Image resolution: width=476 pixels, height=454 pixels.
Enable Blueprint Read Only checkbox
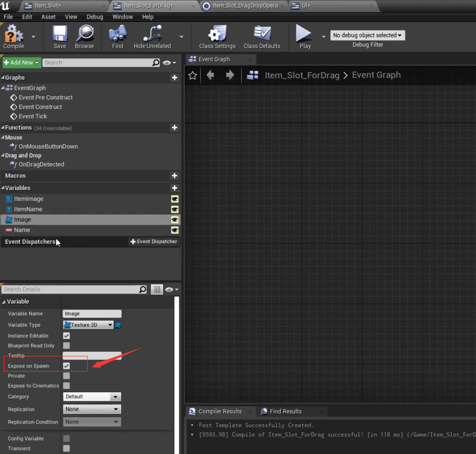66,346
